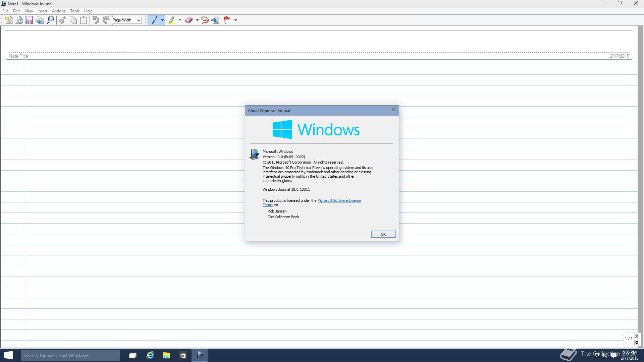The image size is (644, 362).
Task: Open the File menu
Action: click(x=5, y=11)
